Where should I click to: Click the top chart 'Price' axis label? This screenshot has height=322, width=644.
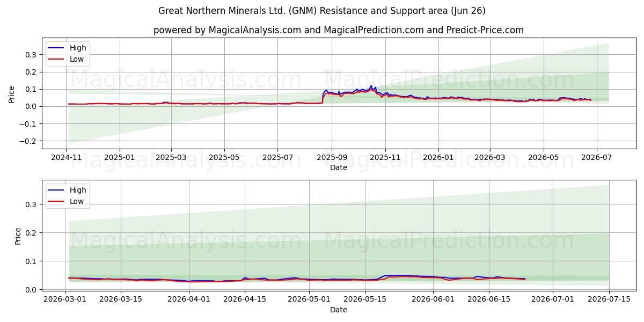tap(12, 94)
